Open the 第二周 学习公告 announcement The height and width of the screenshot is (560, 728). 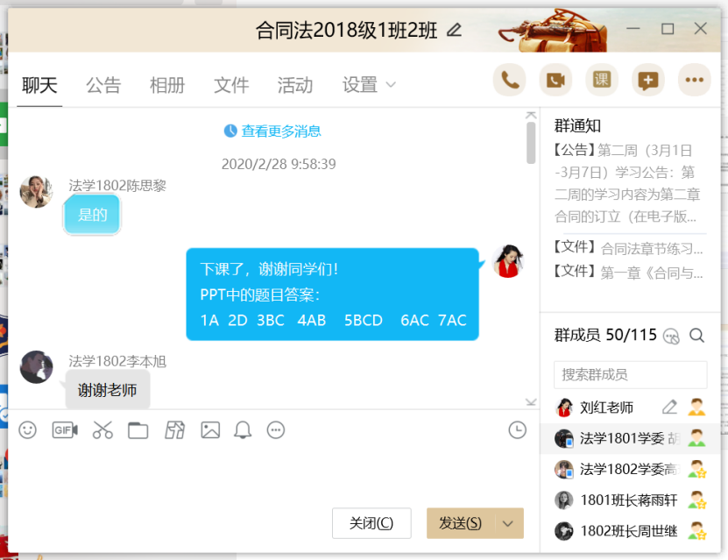(628, 183)
